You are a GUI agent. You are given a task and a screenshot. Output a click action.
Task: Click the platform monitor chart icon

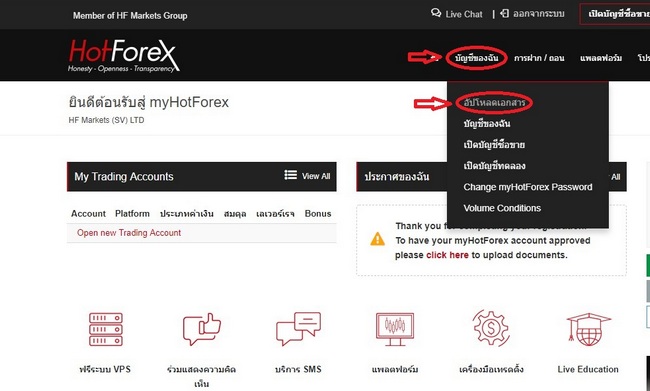tap(395, 330)
